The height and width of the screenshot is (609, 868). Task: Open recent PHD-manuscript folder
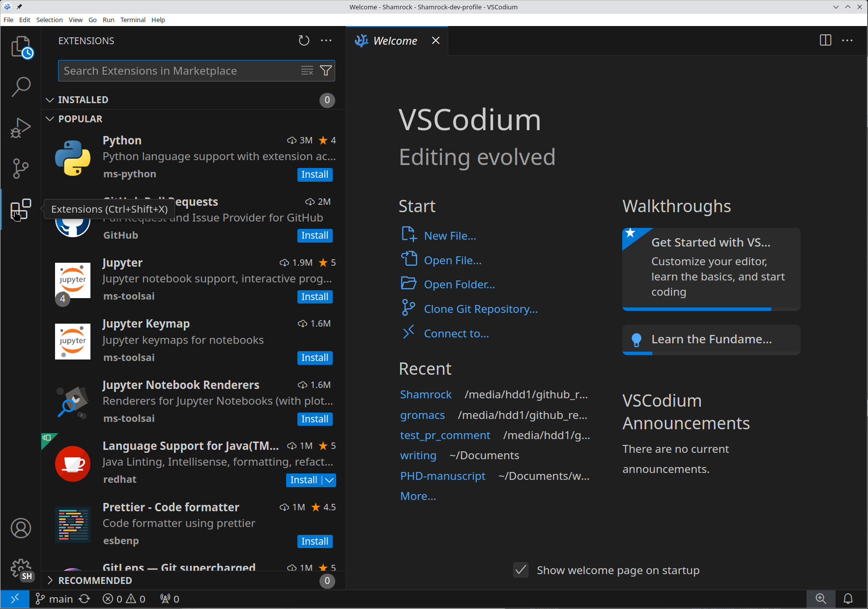click(x=442, y=476)
